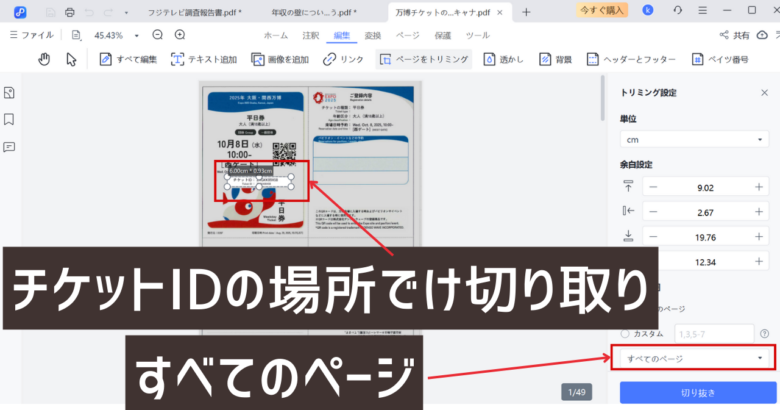Screen dimensions: 780x410
Task: Click the custom page range input field
Action: [710, 333]
